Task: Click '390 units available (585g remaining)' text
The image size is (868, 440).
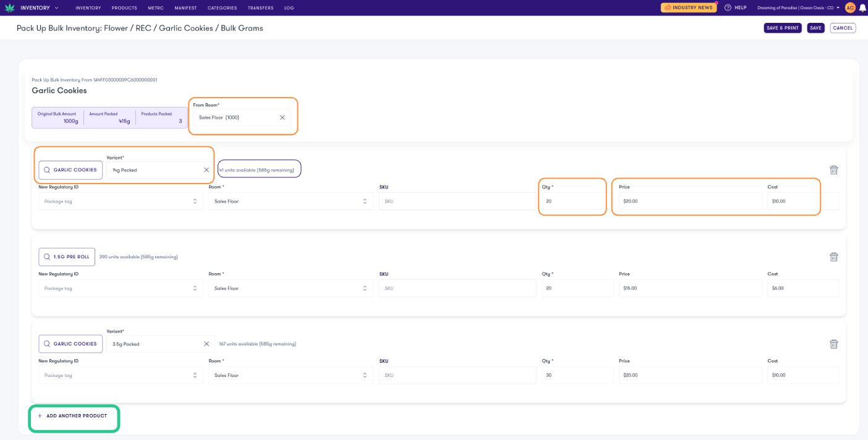Action: pyautogui.click(x=138, y=257)
